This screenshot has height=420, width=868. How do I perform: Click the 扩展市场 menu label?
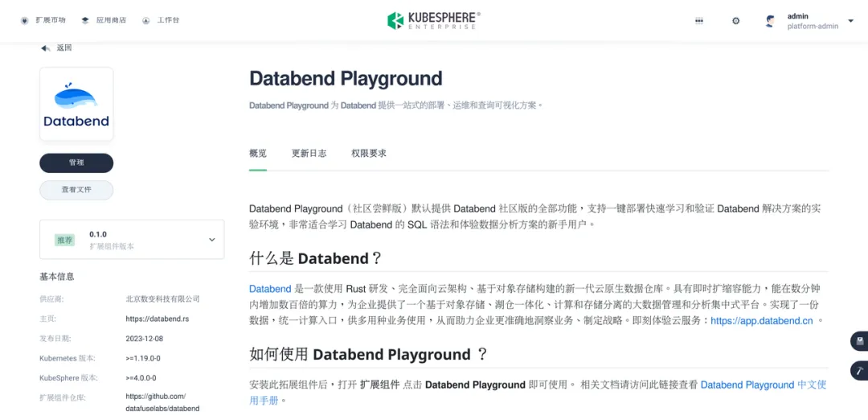pyautogui.click(x=51, y=20)
